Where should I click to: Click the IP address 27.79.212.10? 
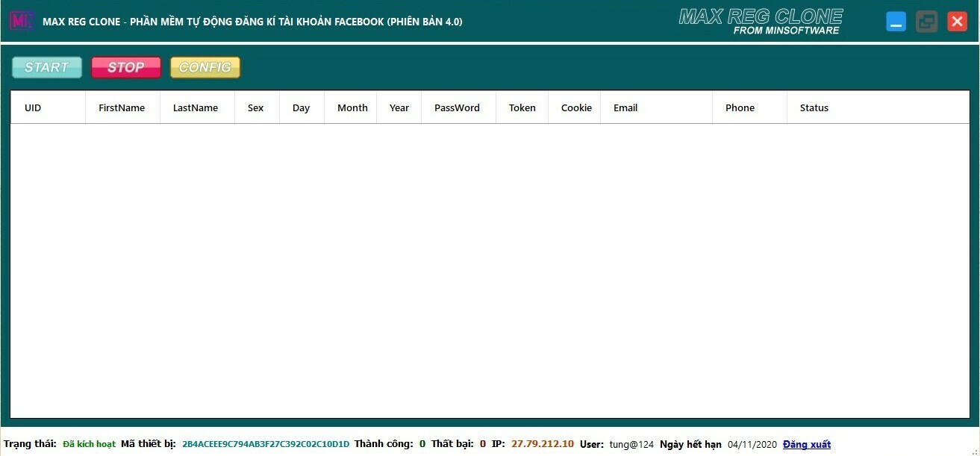point(543,444)
